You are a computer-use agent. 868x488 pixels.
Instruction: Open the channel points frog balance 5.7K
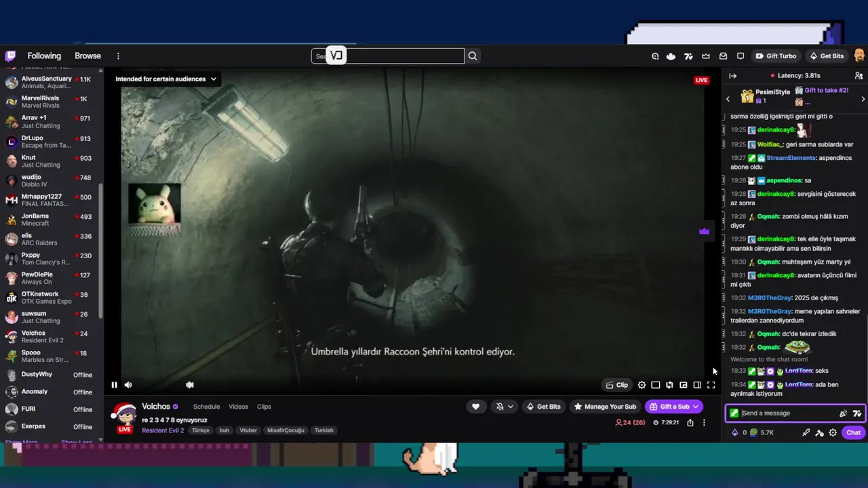coord(762,432)
